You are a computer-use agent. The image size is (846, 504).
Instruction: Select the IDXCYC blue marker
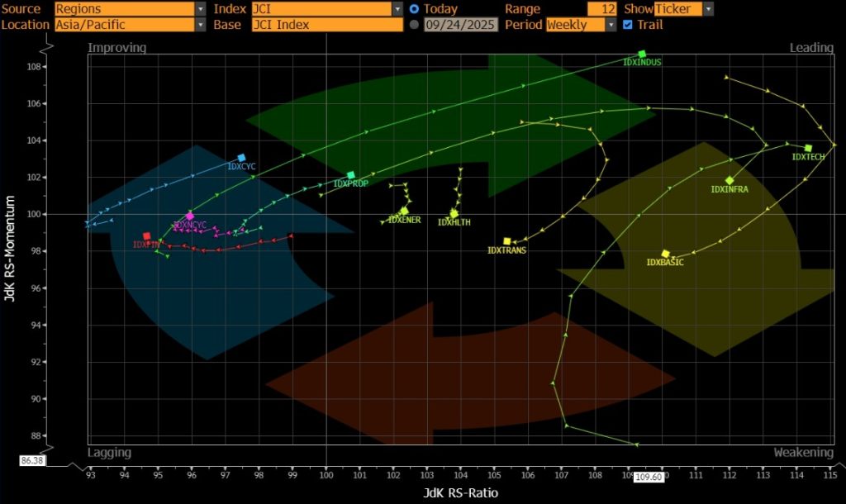click(x=241, y=157)
